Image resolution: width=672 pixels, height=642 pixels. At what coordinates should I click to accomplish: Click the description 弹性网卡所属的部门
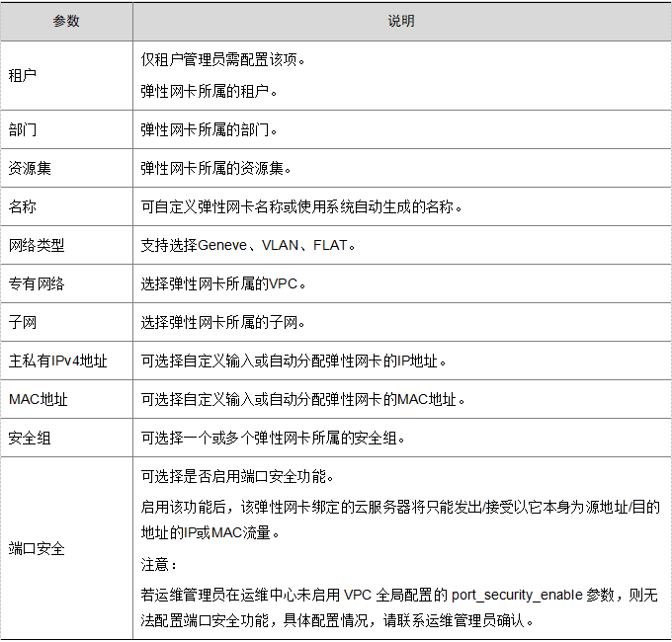210,129
